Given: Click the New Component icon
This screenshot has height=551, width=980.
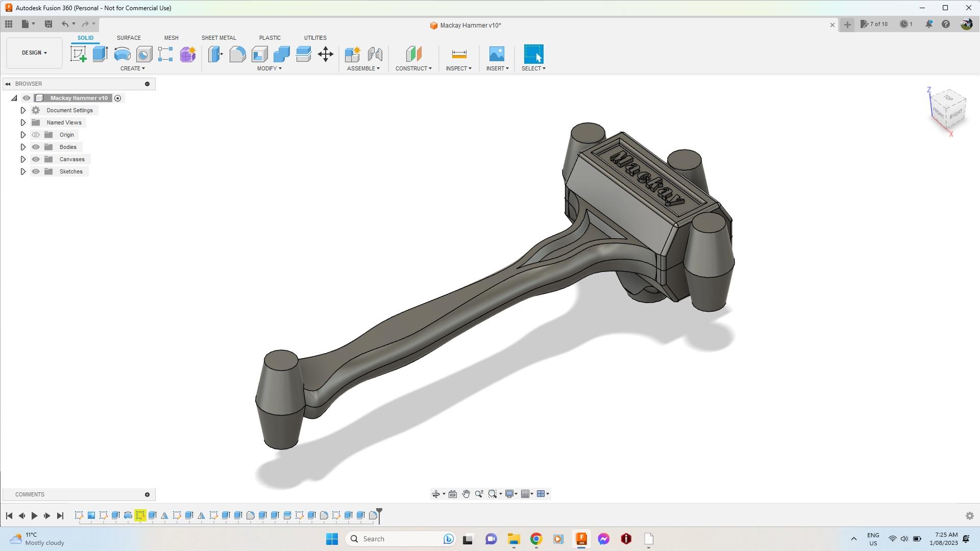Looking at the screenshot, I should 353,54.
